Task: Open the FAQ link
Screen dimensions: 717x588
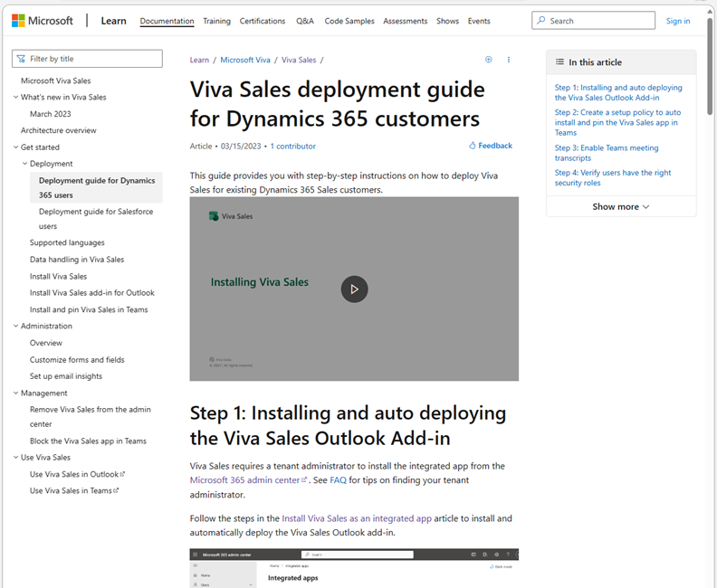Action: coord(338,480)
